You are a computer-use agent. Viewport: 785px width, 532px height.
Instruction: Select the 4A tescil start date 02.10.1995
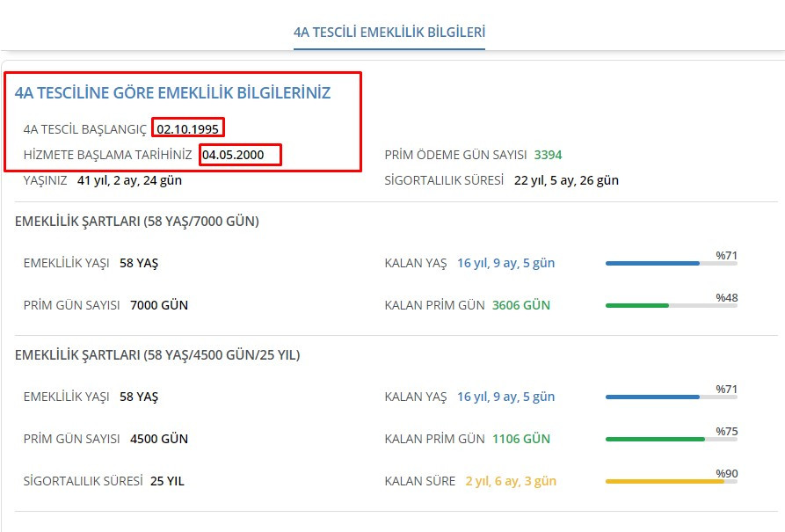[188, 129]
